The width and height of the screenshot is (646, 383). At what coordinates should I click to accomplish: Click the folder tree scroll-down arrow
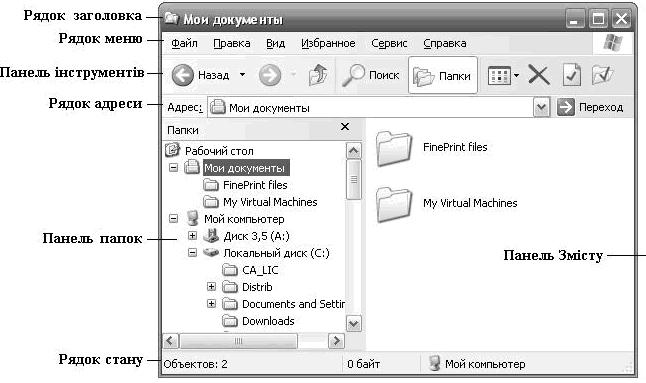[x=353, y=324]
